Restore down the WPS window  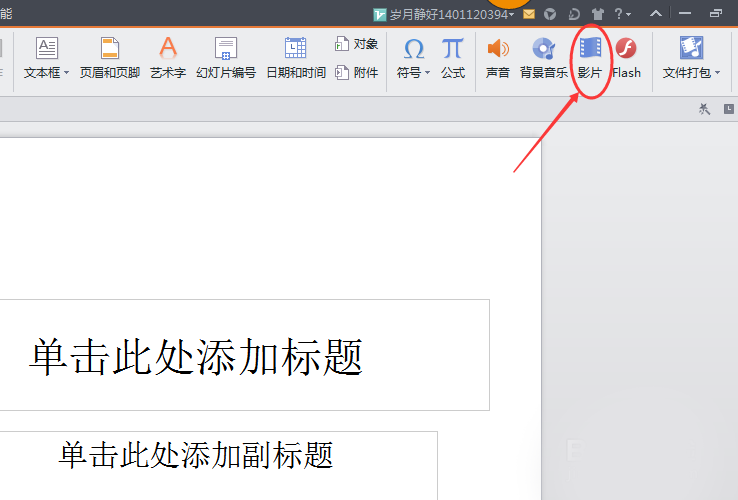[716, 14]
